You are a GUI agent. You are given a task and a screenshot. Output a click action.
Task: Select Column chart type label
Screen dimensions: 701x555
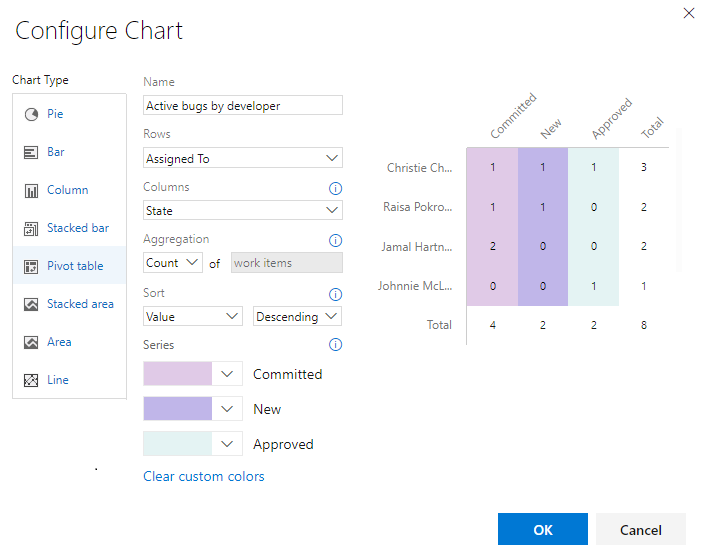(68, 190)
